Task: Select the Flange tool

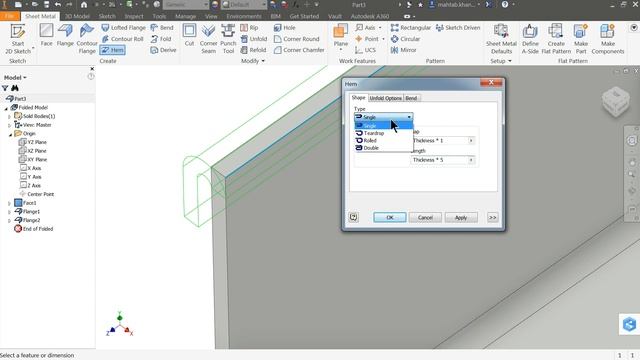Action: (x=65, y=35)
